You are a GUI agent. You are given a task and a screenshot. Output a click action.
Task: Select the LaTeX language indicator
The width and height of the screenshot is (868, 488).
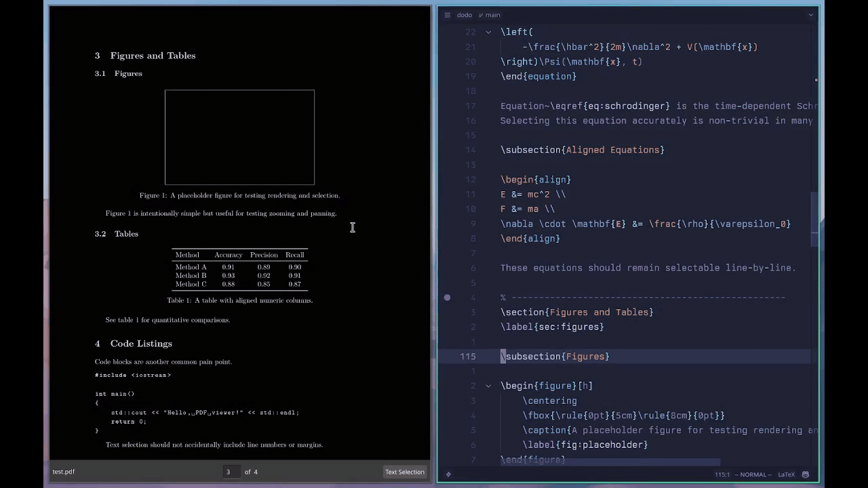tap(787, 474)
